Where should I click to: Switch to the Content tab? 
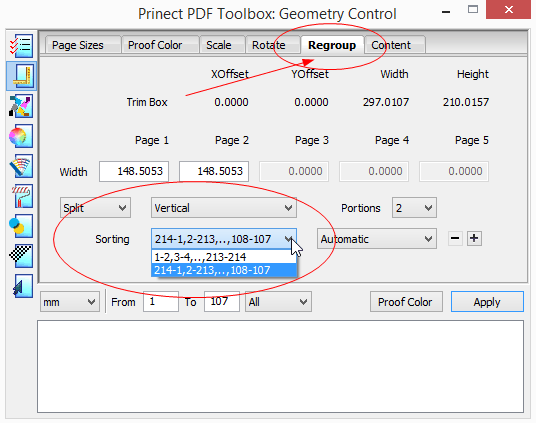pos(395,45)
